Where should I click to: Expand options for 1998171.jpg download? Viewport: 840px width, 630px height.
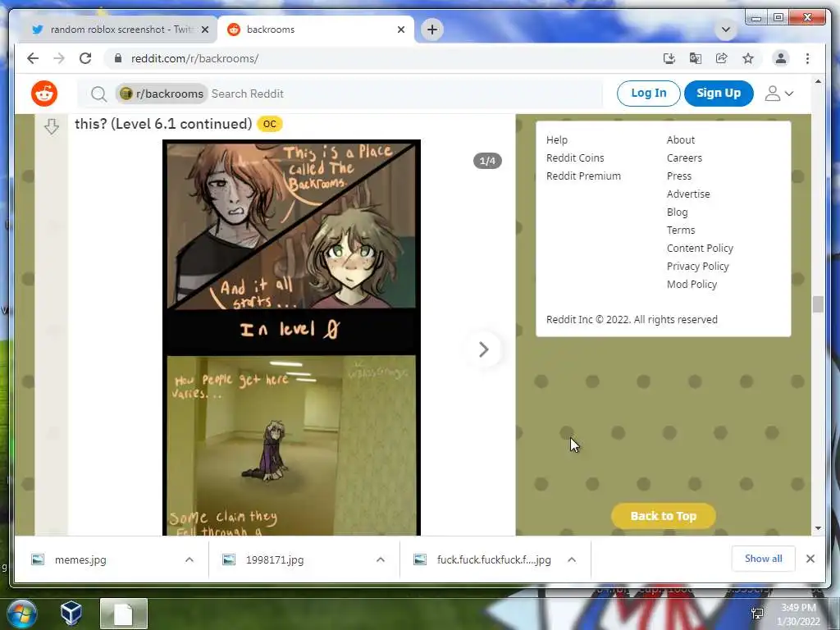click(x=381, y=559)
